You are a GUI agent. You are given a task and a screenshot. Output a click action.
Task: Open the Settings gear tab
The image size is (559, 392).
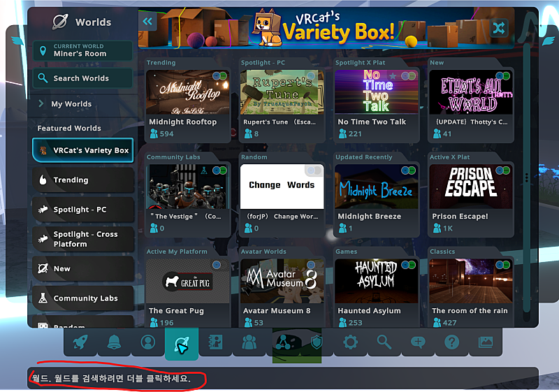point(350,342)
